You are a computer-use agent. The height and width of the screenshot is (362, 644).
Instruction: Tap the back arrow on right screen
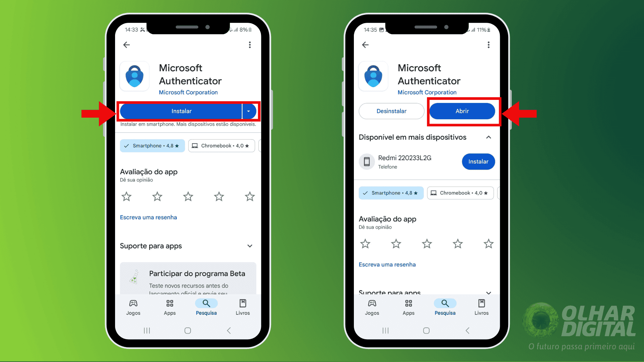click(366, 44)
